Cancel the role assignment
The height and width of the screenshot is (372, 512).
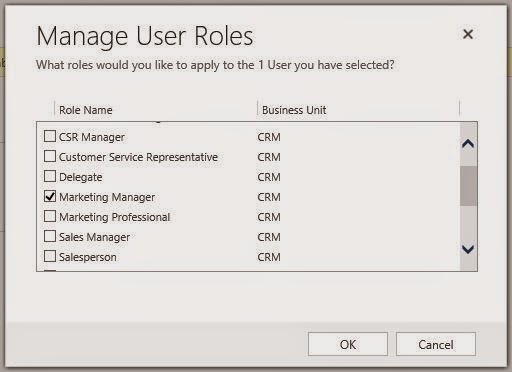pos(436,344)
